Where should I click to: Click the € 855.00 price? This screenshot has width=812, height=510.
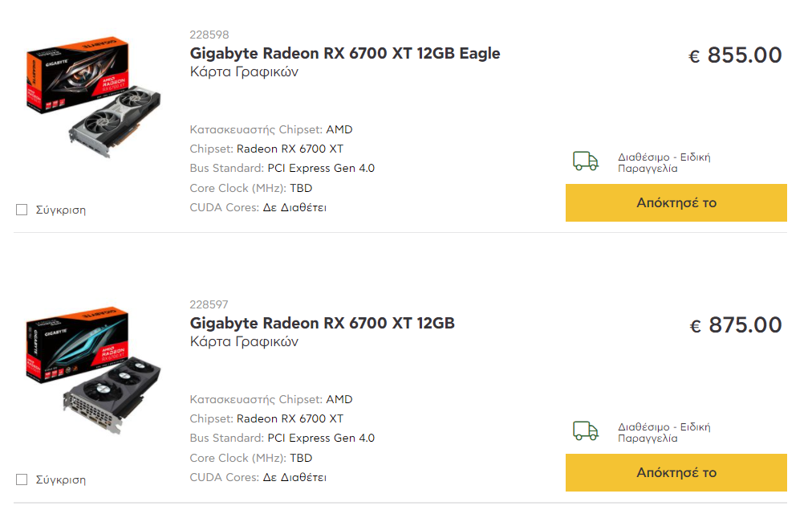tap(735, 55)
